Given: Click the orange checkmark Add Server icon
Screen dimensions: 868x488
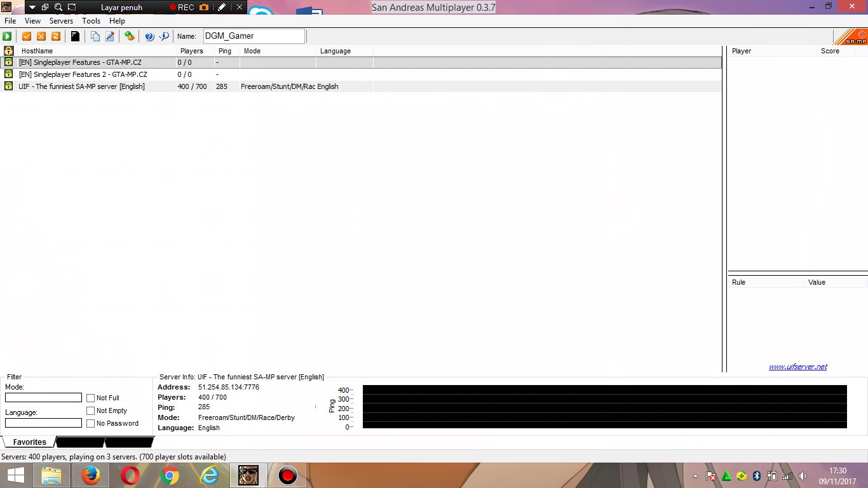Looking at the screenshot, I should click(x=27, y=36).
